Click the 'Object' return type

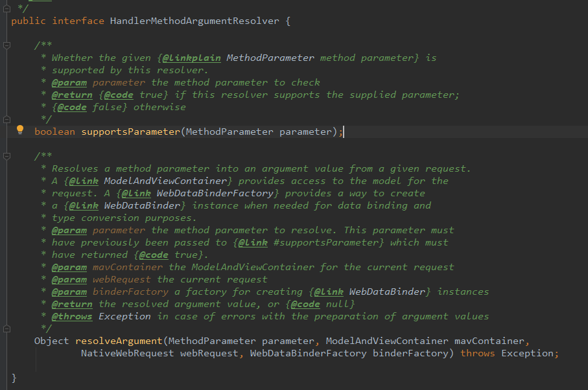(52, 341)
